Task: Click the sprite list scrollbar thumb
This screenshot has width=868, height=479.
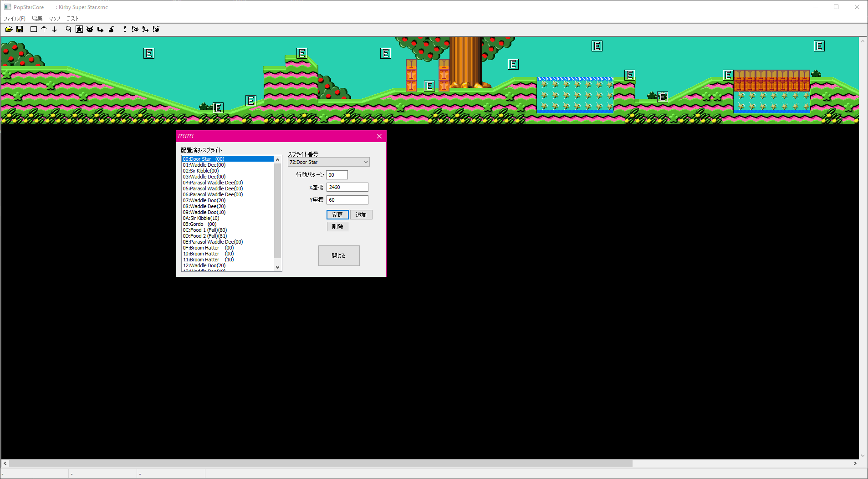Action: 278,211
